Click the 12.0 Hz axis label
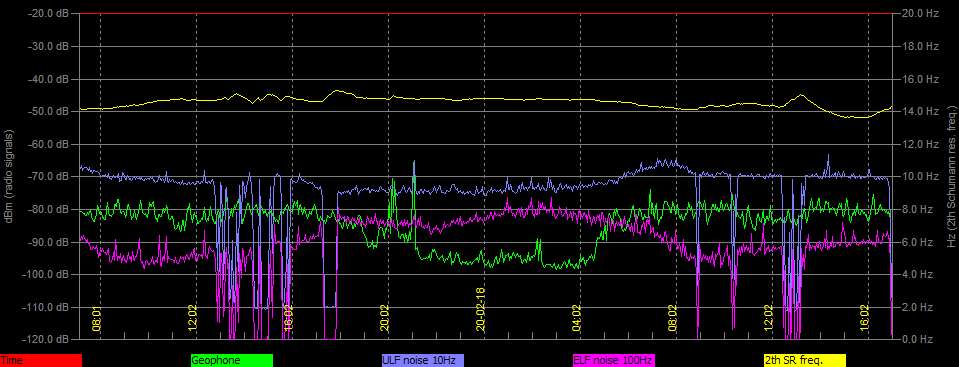 919,144
